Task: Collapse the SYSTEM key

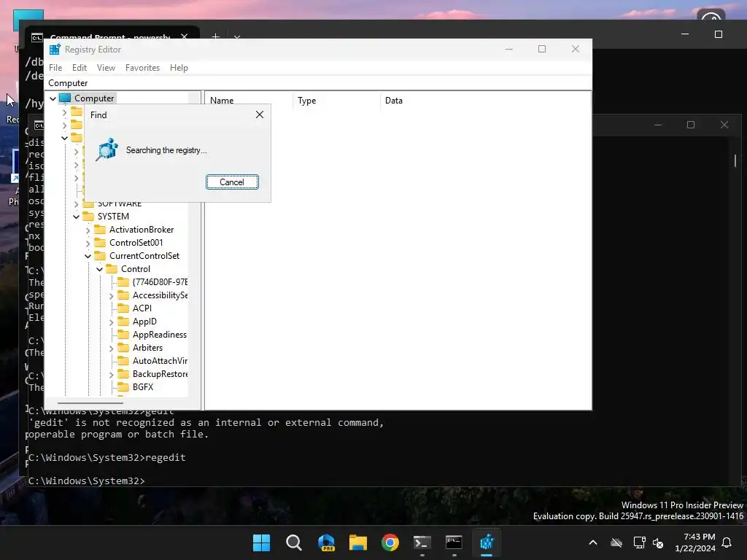Action: click(x=76, y=217)
